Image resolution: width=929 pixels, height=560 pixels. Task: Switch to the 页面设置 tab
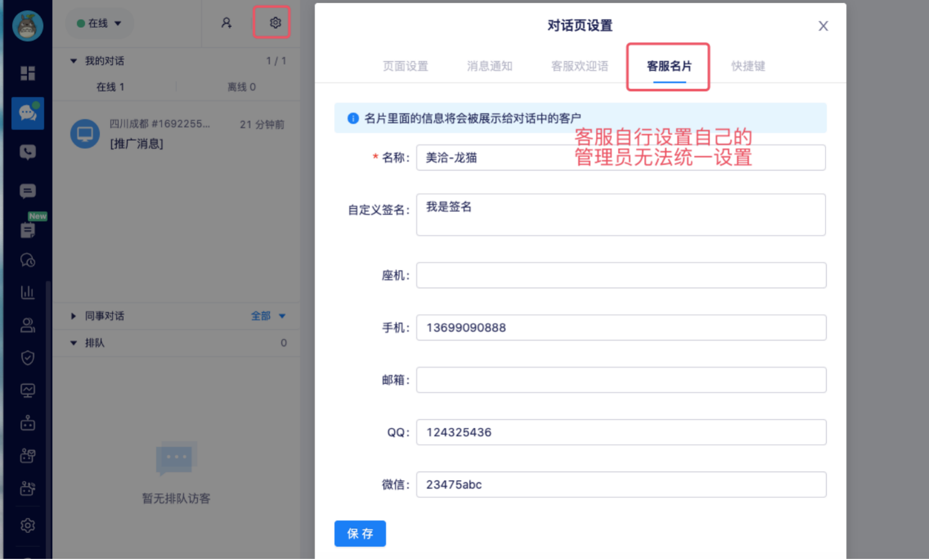(405, 66)
